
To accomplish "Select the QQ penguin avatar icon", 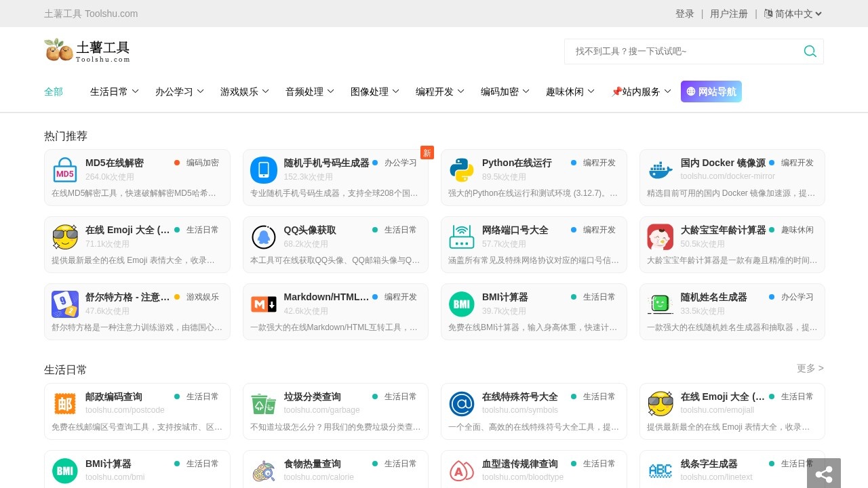I will [x=264, y=237].
